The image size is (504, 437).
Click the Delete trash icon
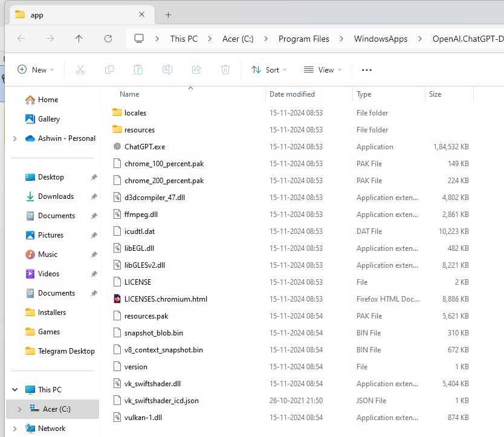225,70
